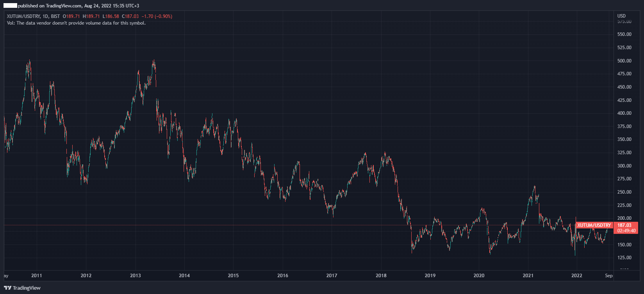Click the 2022 label on the time axis
The image size is (644, 294).
pos(576,276)
